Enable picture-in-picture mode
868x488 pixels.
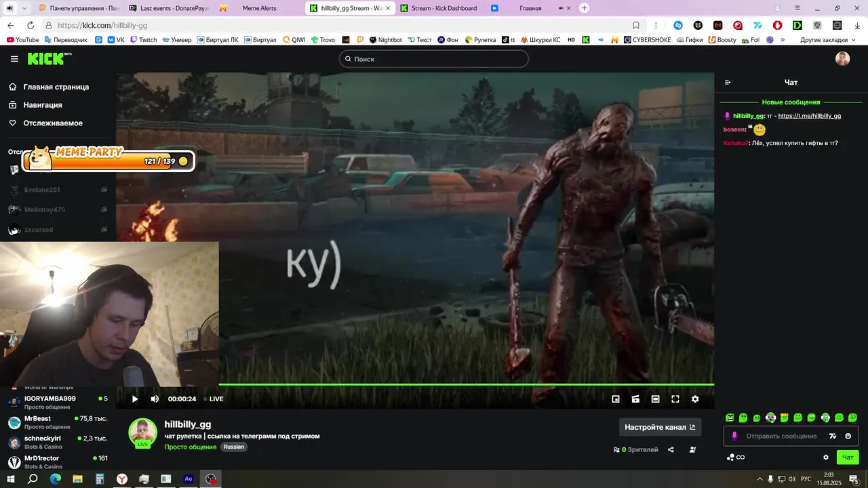pyautogui.click(x=616, y=399)
